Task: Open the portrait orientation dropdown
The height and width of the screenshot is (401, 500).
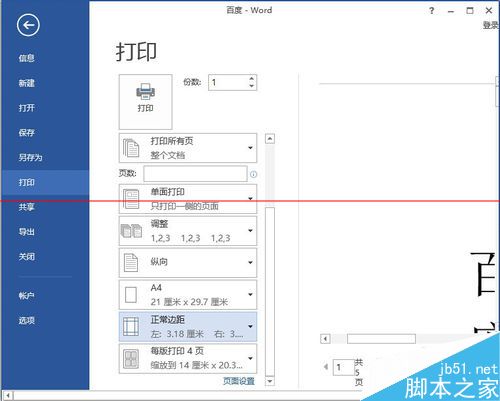Action: (188, 263)
